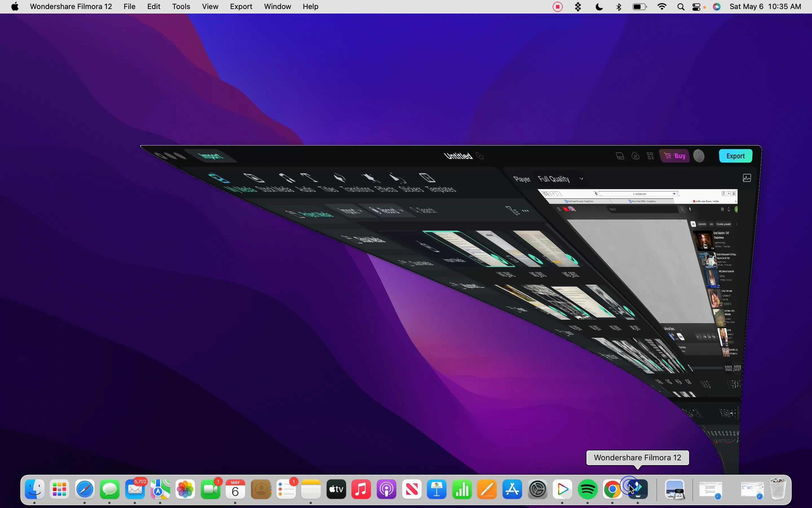This screenshot has height=508, width=812.
Task: Open the Window menu
Action: [x=277, y=7]
